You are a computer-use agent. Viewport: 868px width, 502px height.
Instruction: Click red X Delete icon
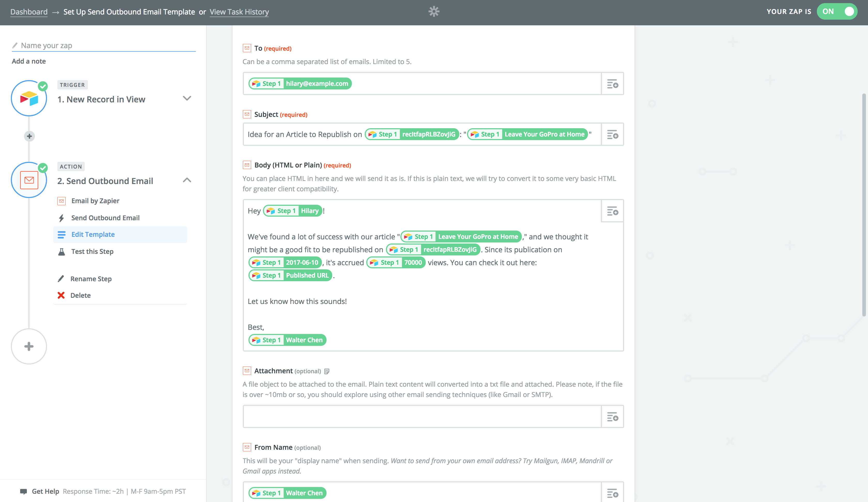[61, 295]
